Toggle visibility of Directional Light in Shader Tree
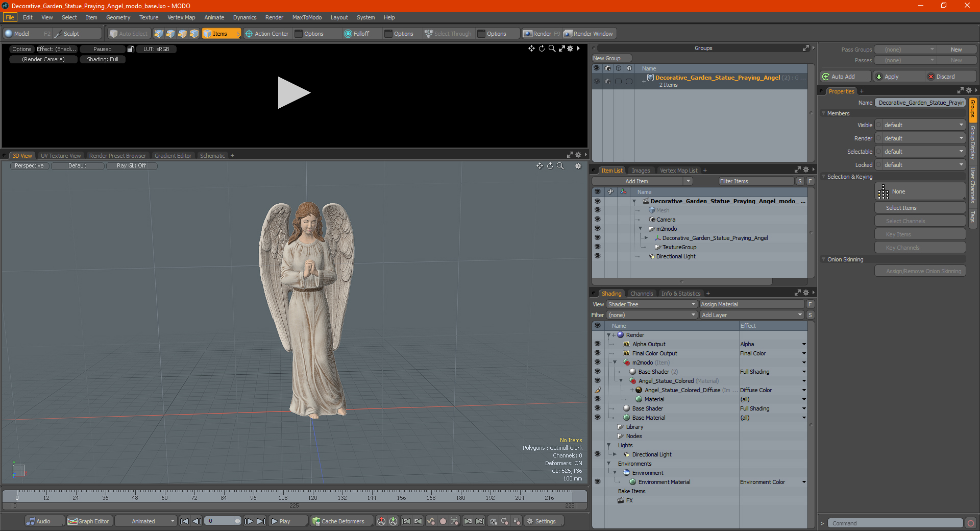Viewport: 980px width, 531px height. (597, 454)
